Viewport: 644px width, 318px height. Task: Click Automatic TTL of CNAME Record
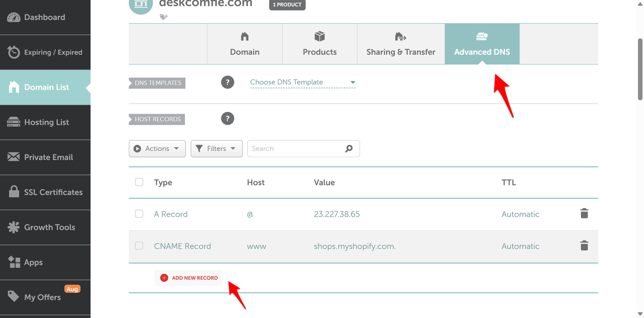coord(520,246)
